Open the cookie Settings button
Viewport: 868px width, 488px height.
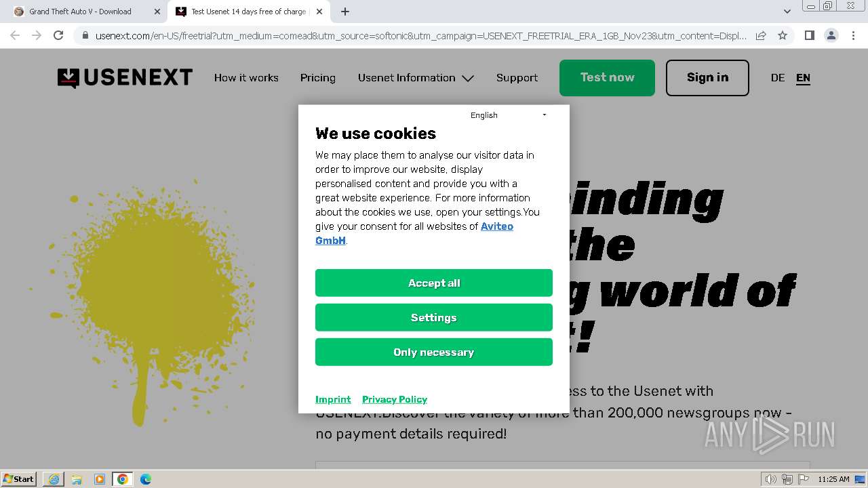tap(434, 317)
